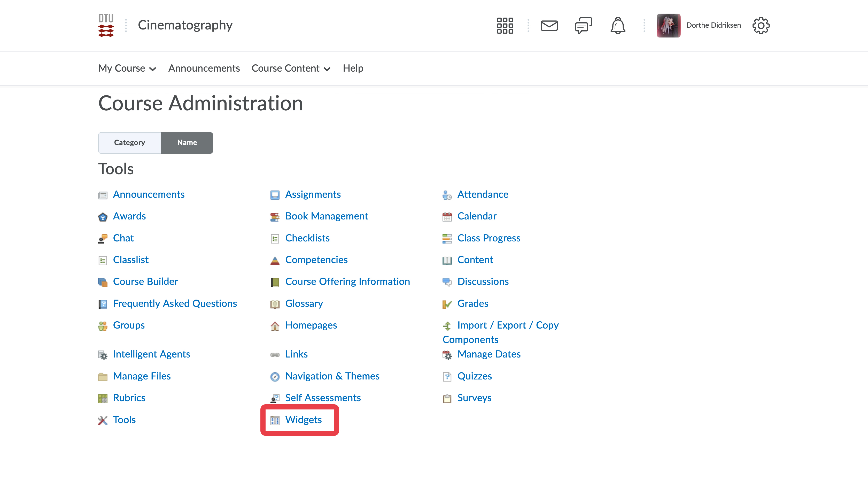
Task: Click the Homepages house icon
Action: pos(275,326)
